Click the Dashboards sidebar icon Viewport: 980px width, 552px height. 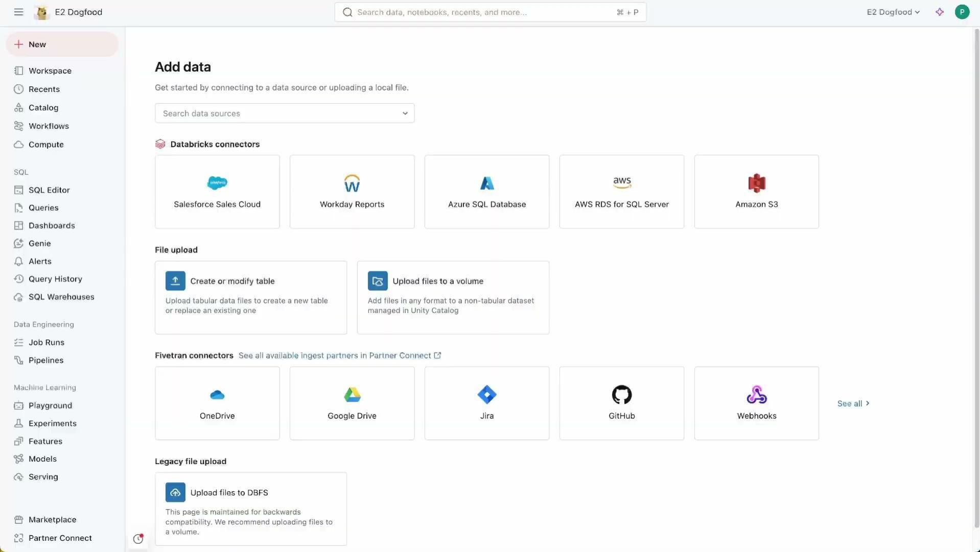tap(19, 225)
